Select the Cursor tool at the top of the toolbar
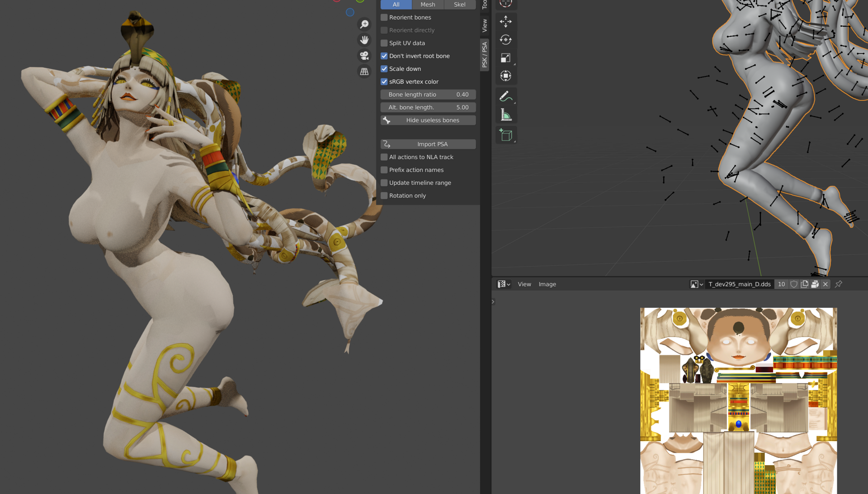The image size is (868, 494). [x=506, y=4]
